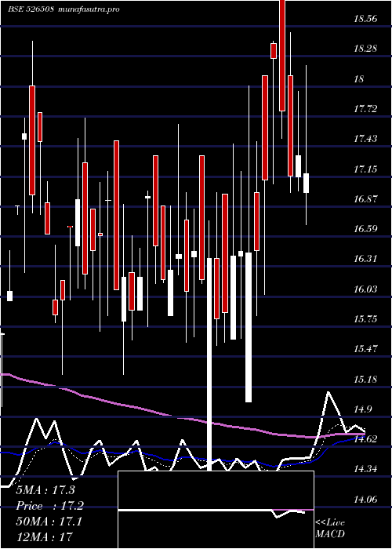Click the 14.62 price axis label
Viewport: 392px width, 549px height.
click(365, 438)
